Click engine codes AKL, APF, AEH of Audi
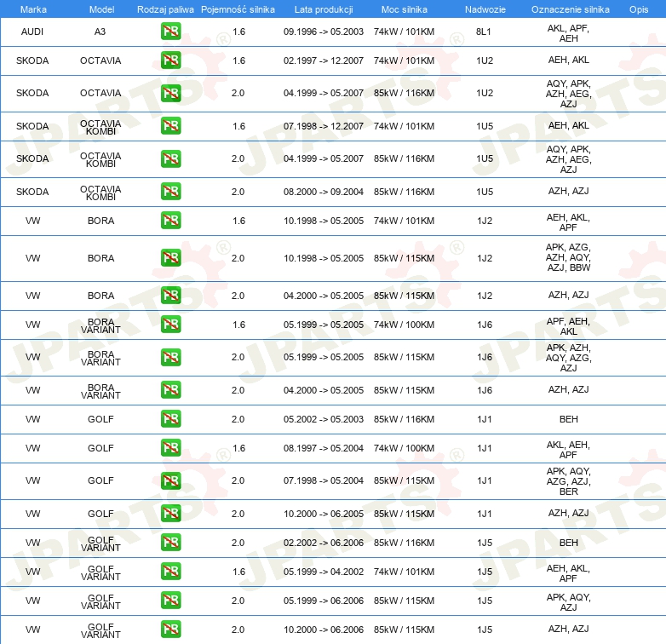The width and height of the screenshot is (666, 644). (568, 33)
